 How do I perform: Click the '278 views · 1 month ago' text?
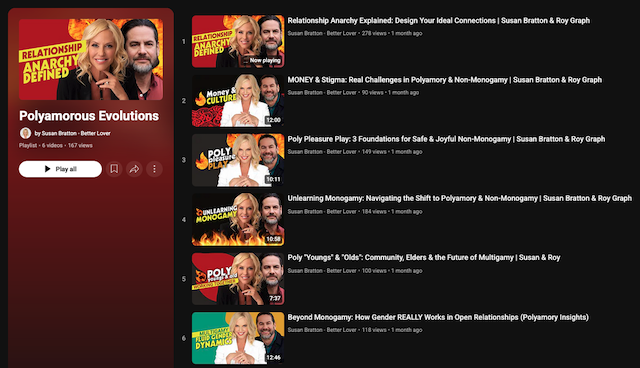(x=392, y=33)
